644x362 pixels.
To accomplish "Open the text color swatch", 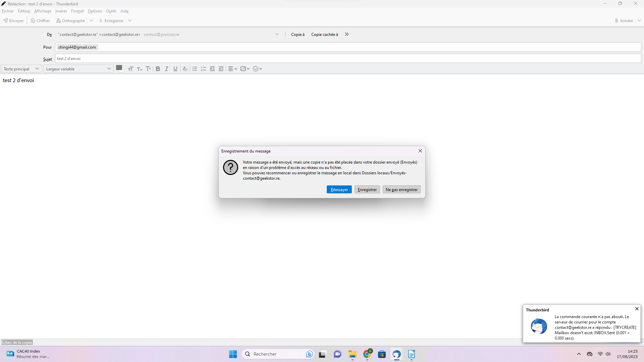I will (x=119, y=68).
